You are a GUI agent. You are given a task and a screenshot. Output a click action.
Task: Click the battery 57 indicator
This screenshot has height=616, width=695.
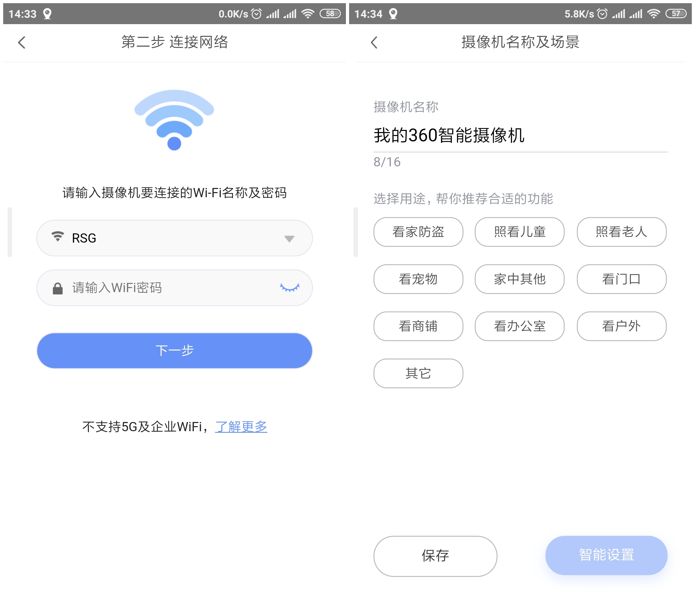(x=676, y=14)
